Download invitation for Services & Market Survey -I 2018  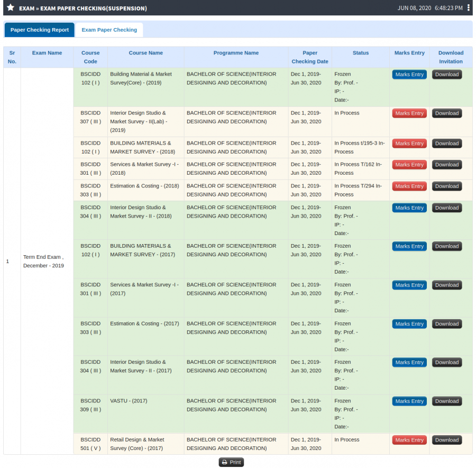[x=447, y=165]
